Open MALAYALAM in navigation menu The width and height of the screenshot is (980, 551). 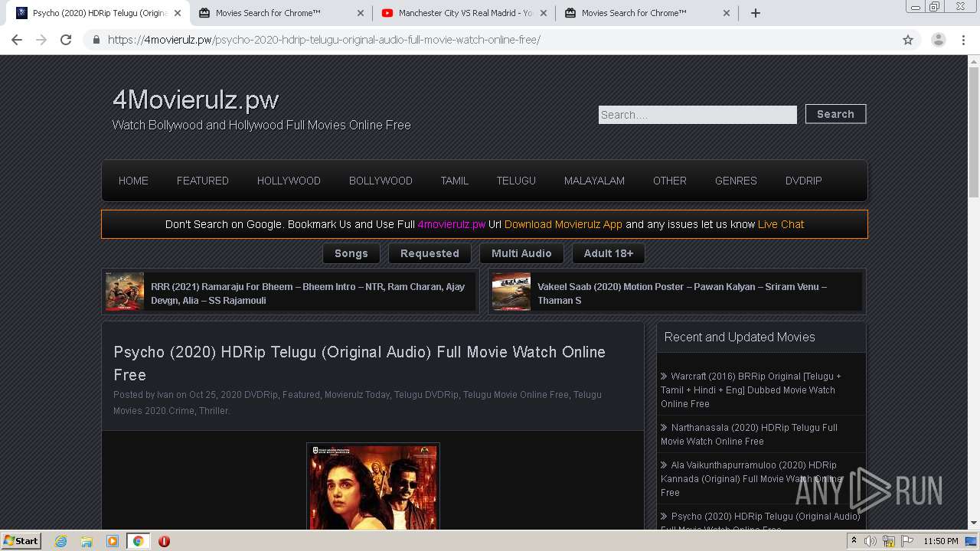point(594,181)
